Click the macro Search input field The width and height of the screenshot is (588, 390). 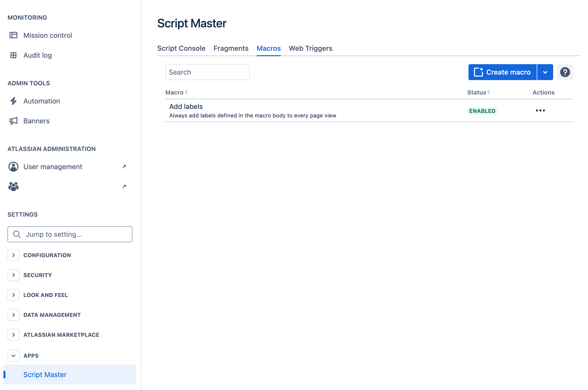click(207, 72)
